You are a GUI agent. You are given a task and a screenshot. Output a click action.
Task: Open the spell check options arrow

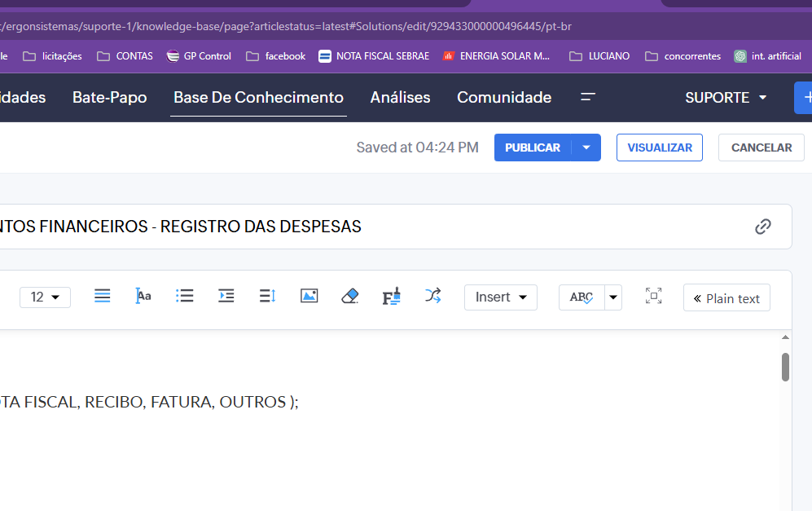pos(613,297)
